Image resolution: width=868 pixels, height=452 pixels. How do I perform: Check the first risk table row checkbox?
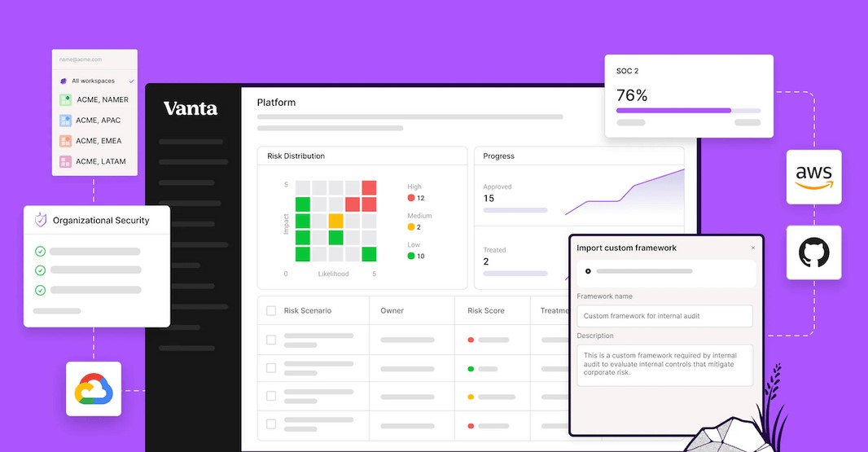pos(271,340)
